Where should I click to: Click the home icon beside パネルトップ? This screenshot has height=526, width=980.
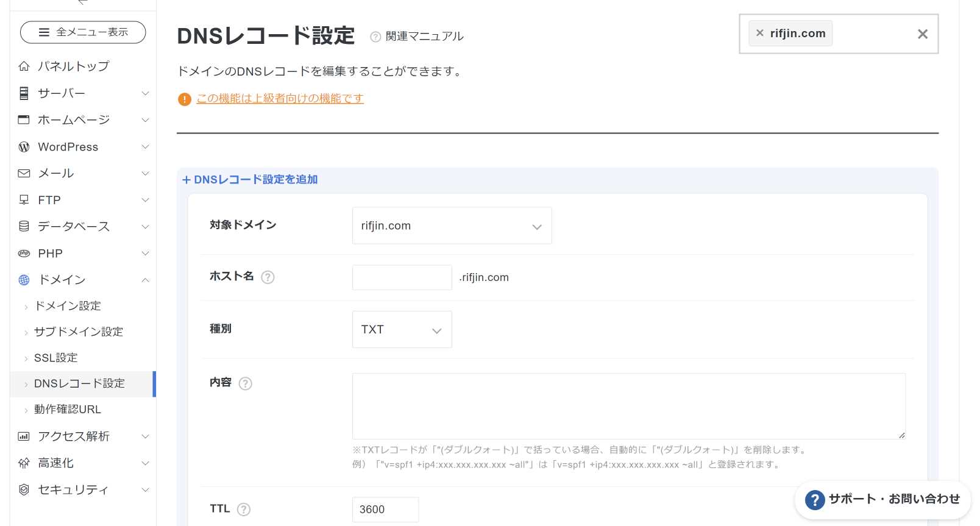(24, 66)
